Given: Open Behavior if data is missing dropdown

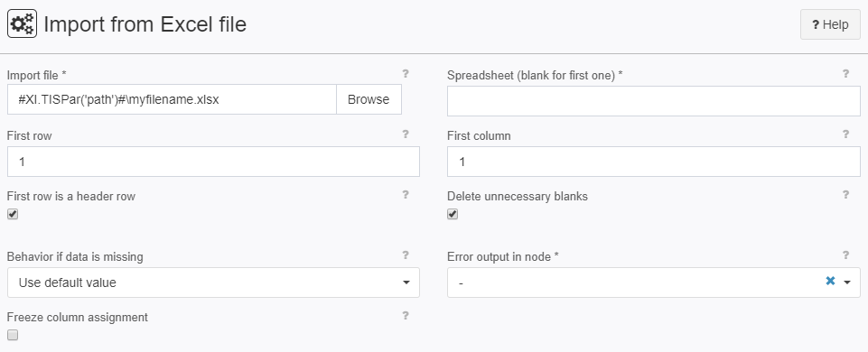Looking at the screenshot, I should [x=214, y=283].
